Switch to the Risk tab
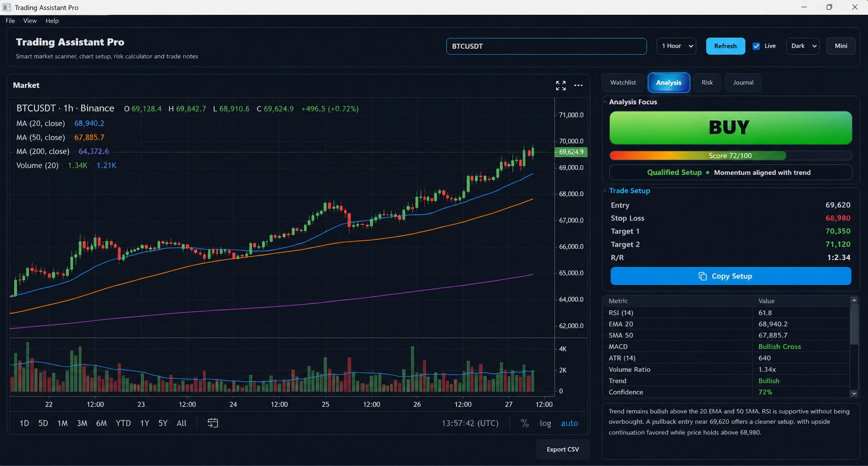Screen dimensions: 868x466 707,83
